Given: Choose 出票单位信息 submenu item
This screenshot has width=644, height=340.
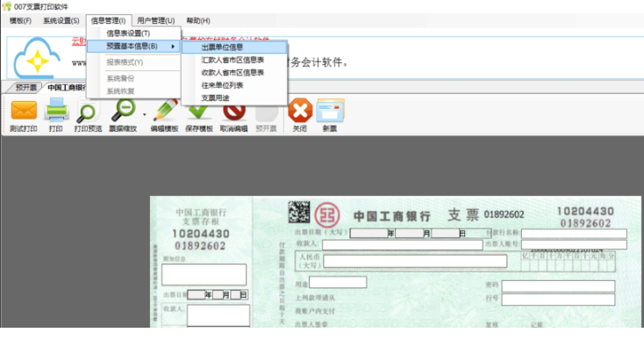Looking at the screenshot, I should pyautogui.click(x=234, y=47).
